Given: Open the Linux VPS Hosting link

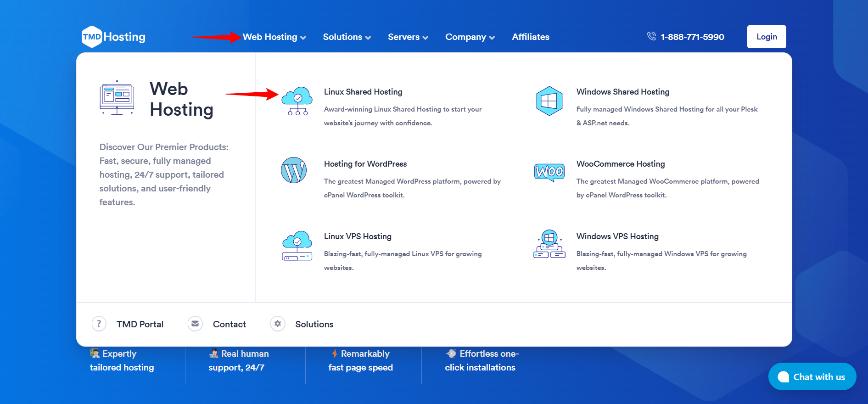Looking at the screenshot, I should click(358, 236).
